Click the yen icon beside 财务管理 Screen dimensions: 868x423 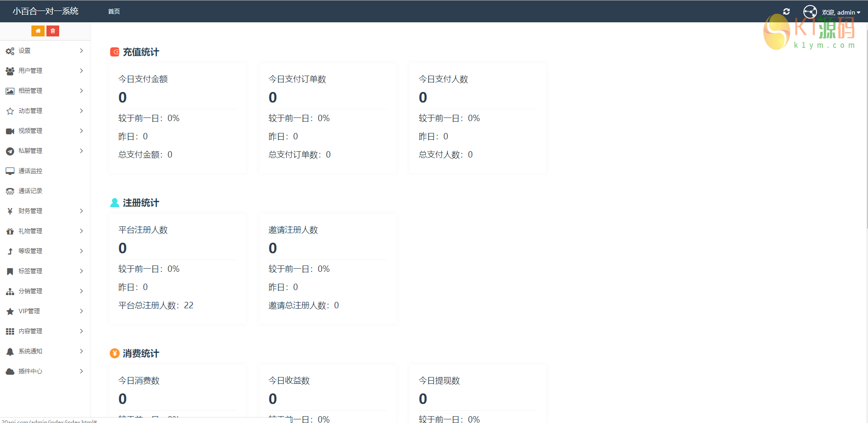coord(10,211)
